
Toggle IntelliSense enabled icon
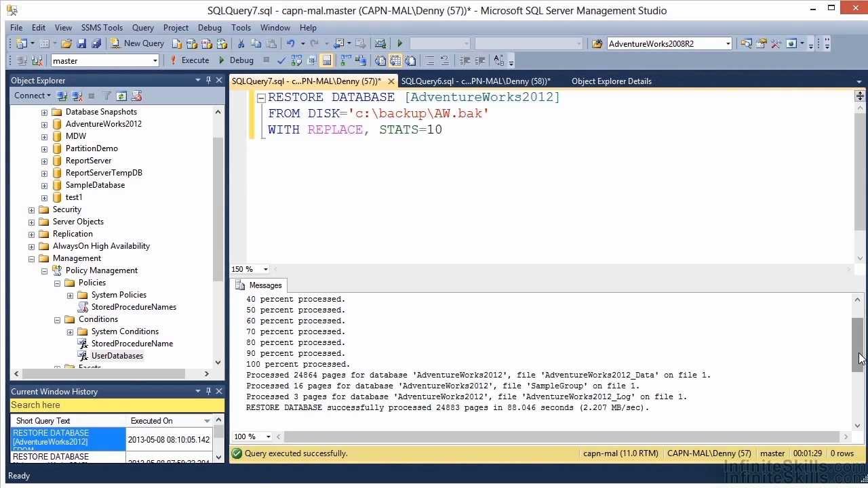[327, 60]
